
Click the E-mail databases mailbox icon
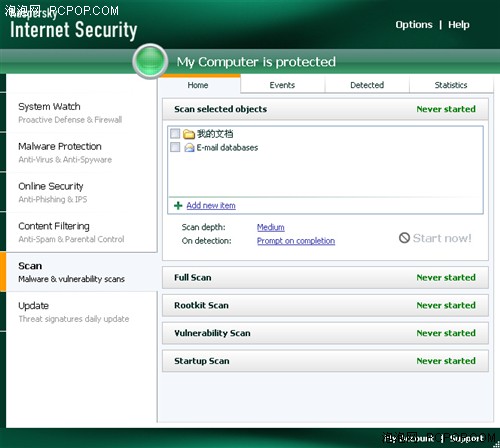(x=189, y=147)
